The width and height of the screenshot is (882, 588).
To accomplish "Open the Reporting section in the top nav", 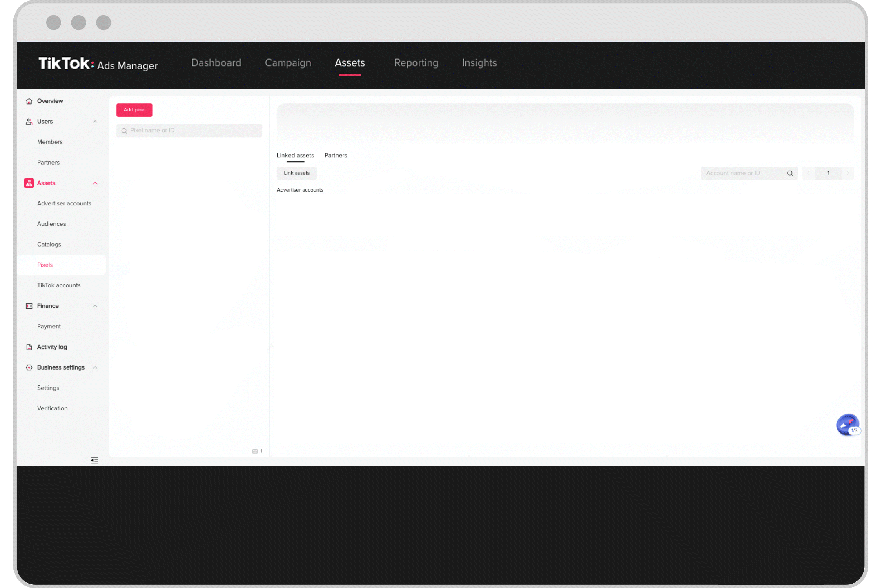I will (x=416, y=63).
